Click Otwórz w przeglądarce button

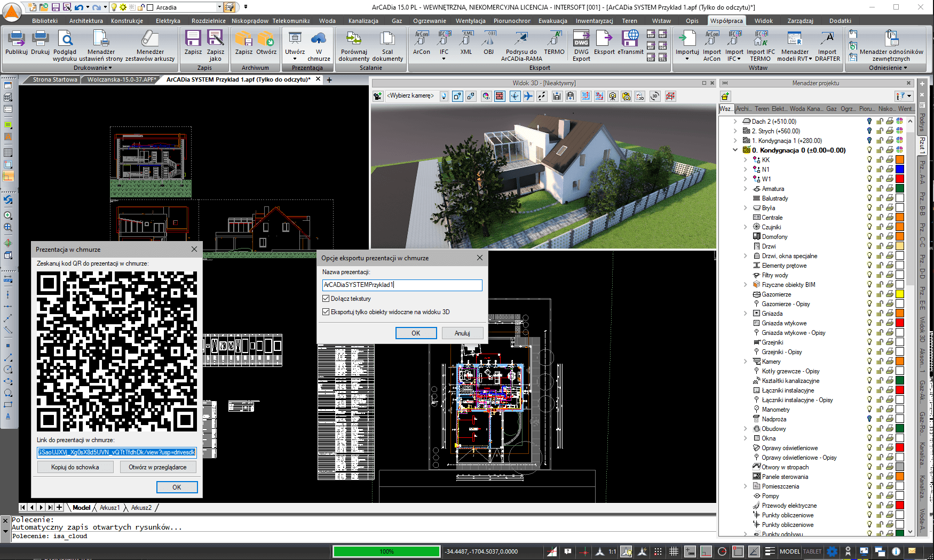[x=157, y=467]
